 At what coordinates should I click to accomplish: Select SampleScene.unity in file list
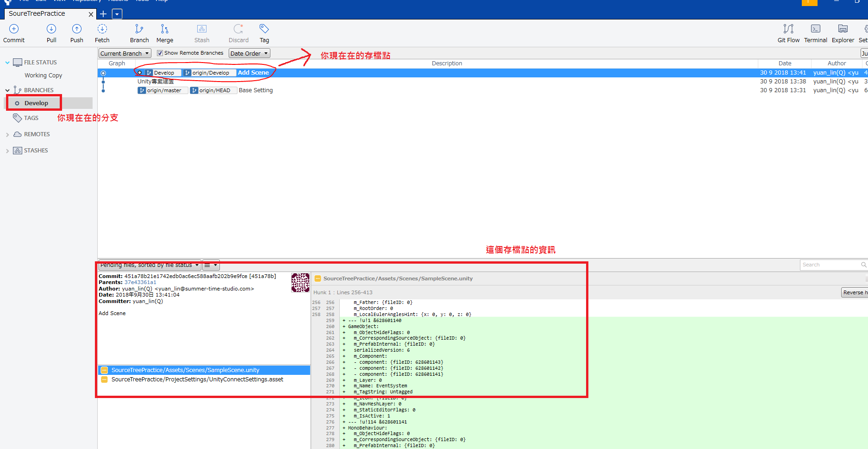click(x=204, y=370)
